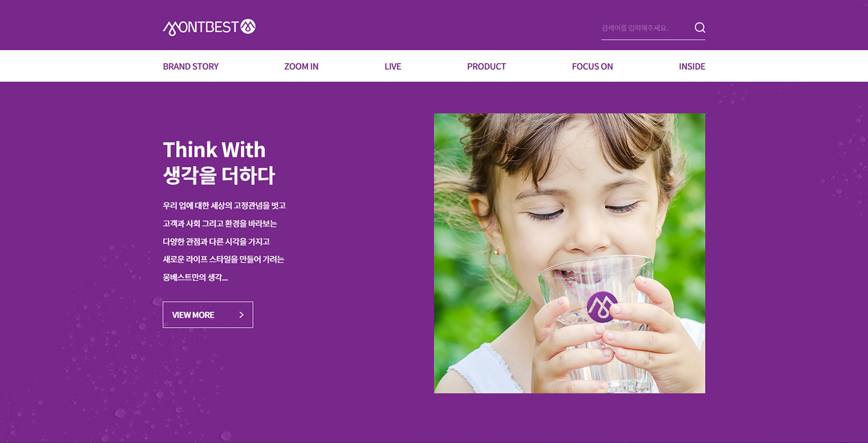Click the Think With headline

click(x=215, y=150)
